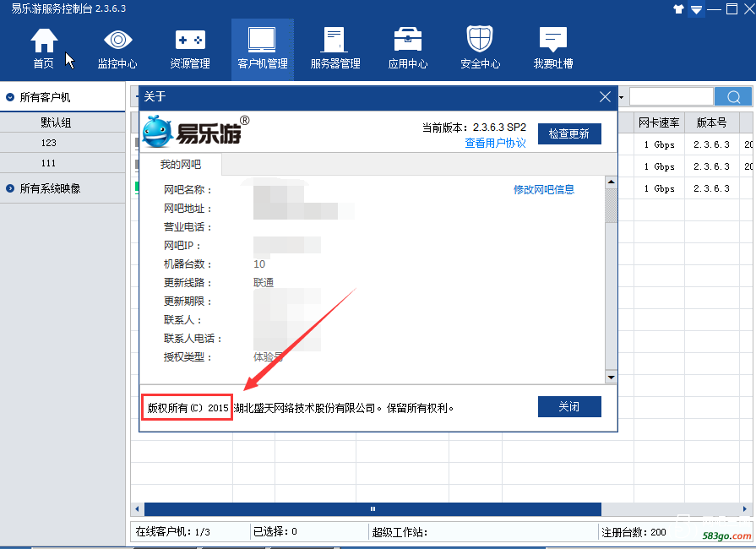Click the About dialog scrollbar up arrow
The height and width of the screenshot is (549, 756).
[x=611, y=182]
